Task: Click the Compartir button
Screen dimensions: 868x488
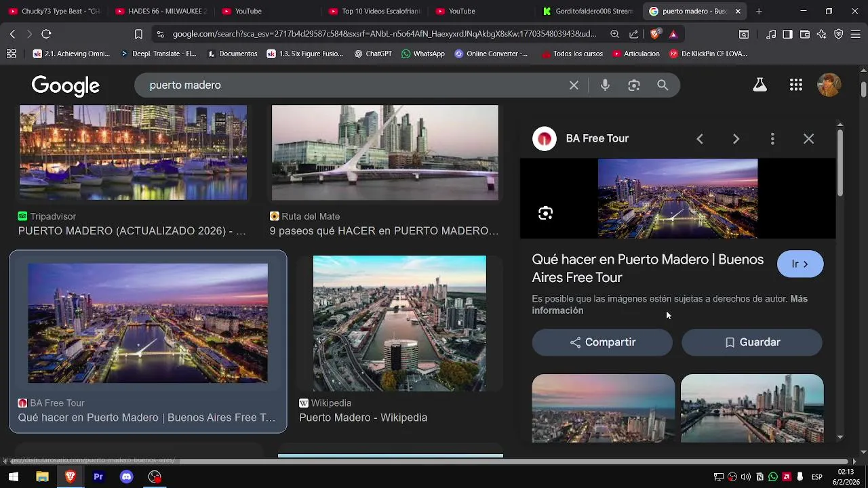Action: [602, 342]
